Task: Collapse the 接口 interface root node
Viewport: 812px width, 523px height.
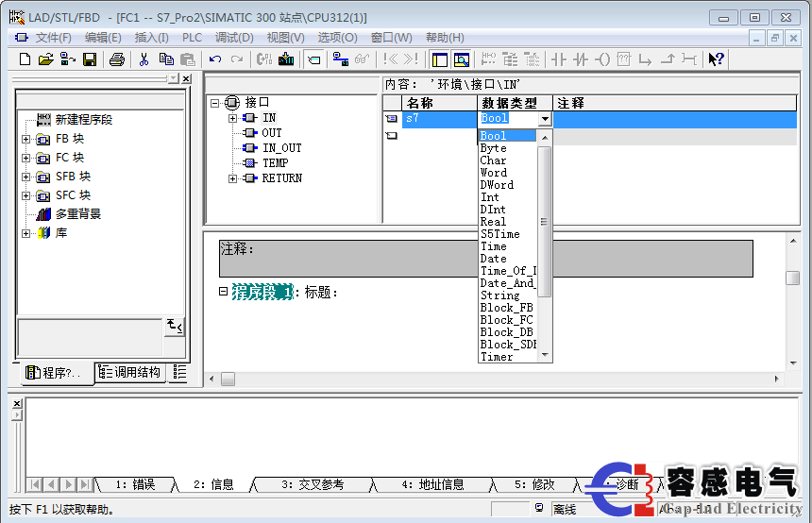Action: [x=214, y=103]
